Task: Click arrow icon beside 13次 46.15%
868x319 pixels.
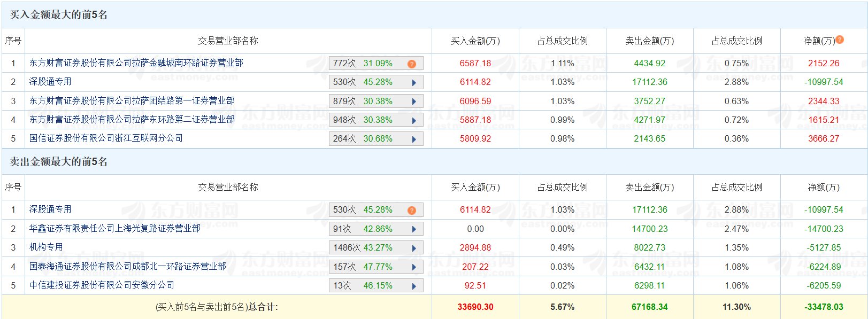Action: pyautogui.click(x=414, y=286)
